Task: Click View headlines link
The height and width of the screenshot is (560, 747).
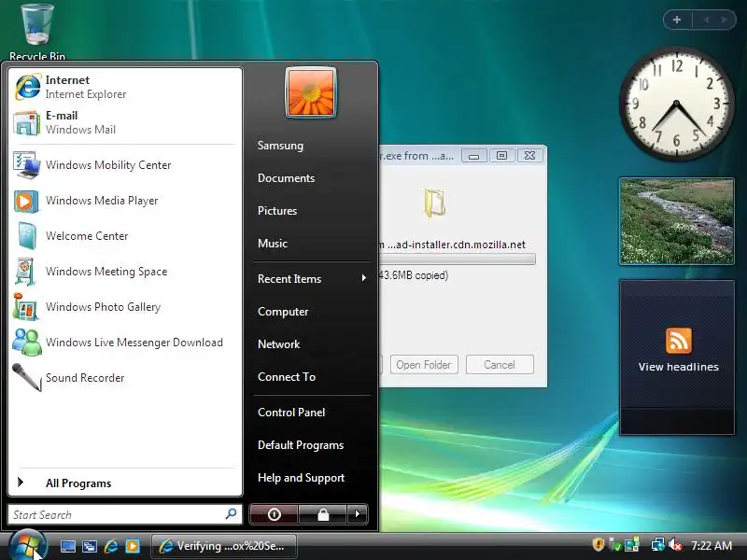Action: click(x=679, y=367)
